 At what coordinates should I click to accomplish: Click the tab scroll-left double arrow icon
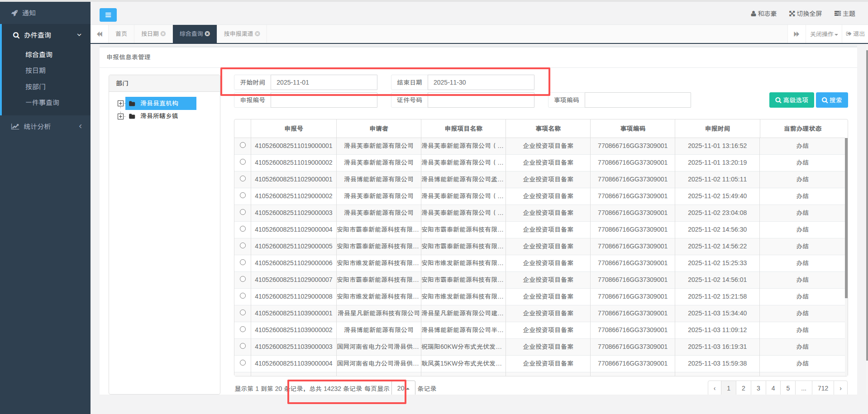100,34
